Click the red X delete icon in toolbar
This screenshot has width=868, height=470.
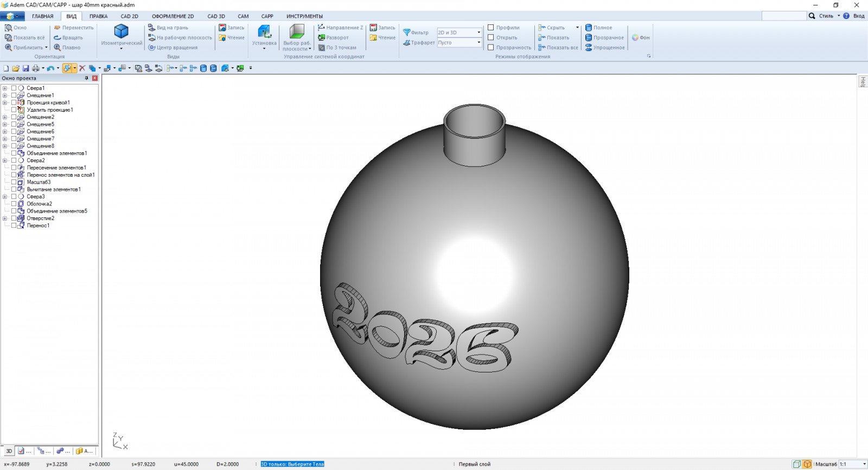(x=82, y=68)
